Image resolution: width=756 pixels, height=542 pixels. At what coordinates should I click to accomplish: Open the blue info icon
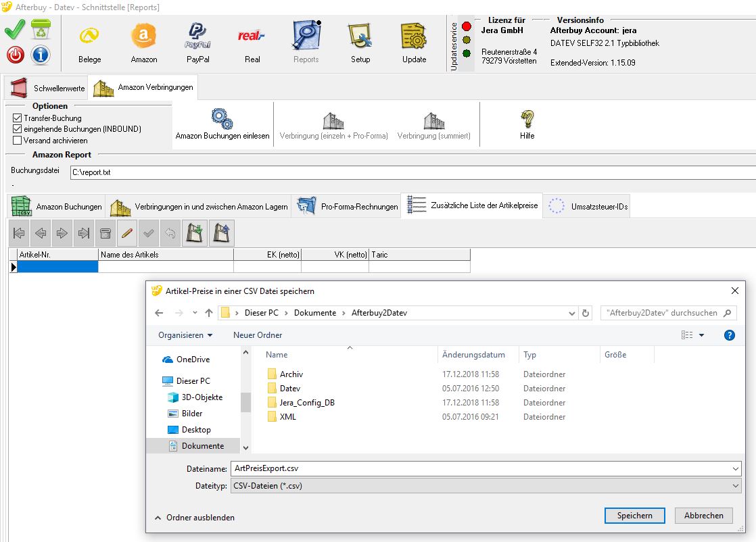[41, 55]
